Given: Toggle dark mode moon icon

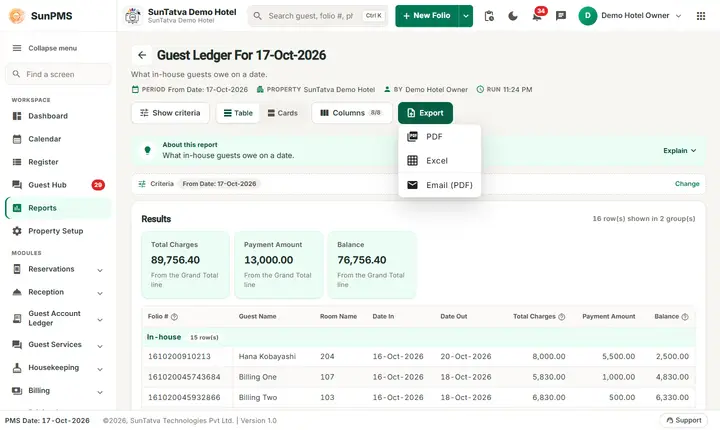Looking at the screenshot, I should click(512, 16).
